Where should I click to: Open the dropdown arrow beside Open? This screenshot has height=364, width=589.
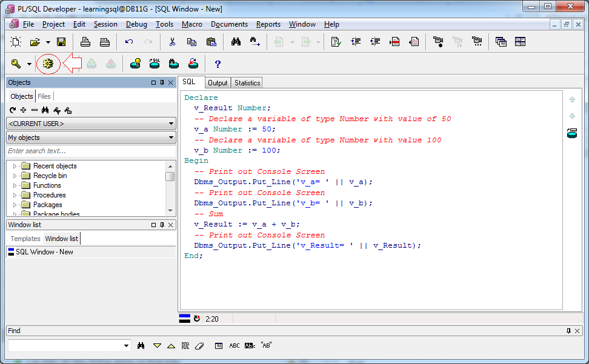pyautogui.click(x=48, y=42)
